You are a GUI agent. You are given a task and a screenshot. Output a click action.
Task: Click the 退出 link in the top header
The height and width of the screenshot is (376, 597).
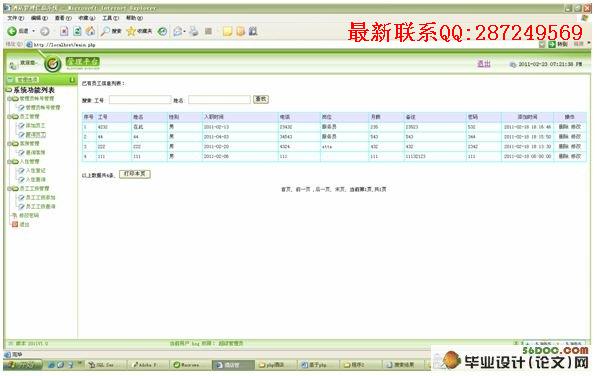pyautogui.click(x=484, y=64)
